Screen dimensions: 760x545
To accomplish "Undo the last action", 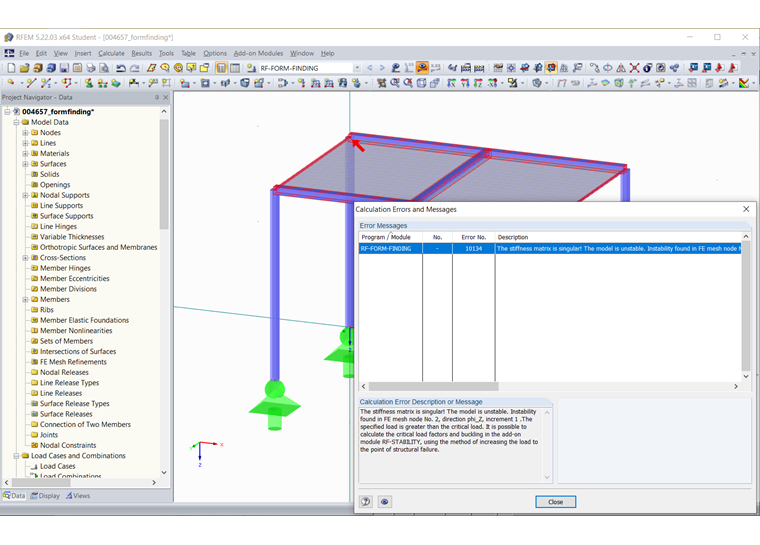I will point(121,68).
